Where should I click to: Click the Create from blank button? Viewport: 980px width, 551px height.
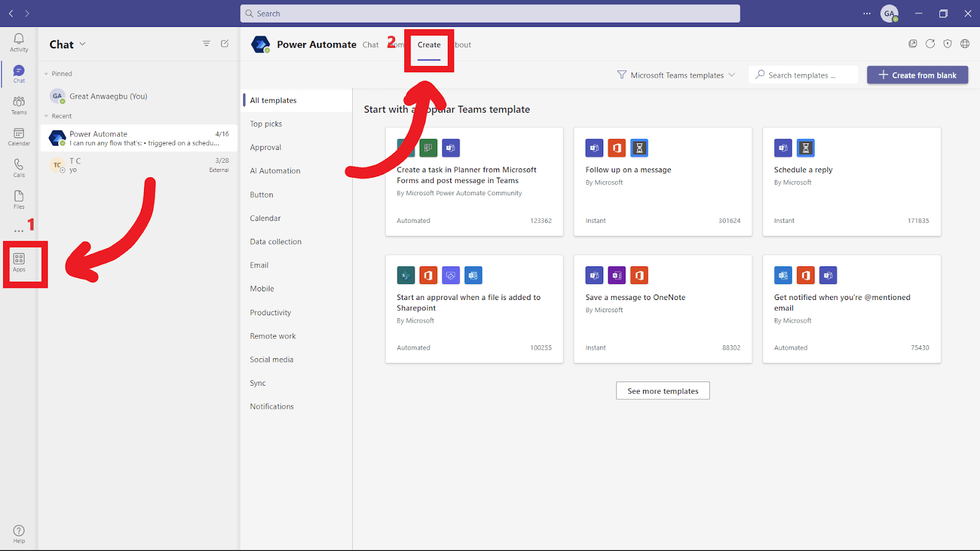(917, 75)
